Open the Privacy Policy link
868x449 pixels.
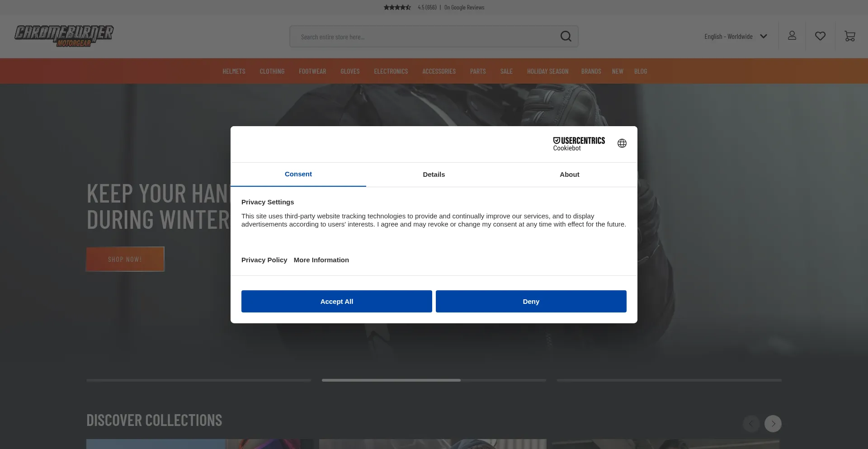[x=264, y=260]
